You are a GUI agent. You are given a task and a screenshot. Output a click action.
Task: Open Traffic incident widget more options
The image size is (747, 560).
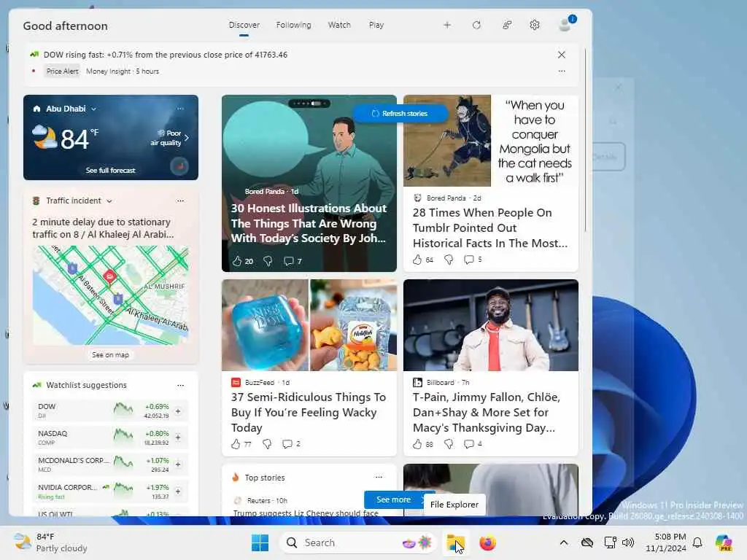(x=181, y=201)
